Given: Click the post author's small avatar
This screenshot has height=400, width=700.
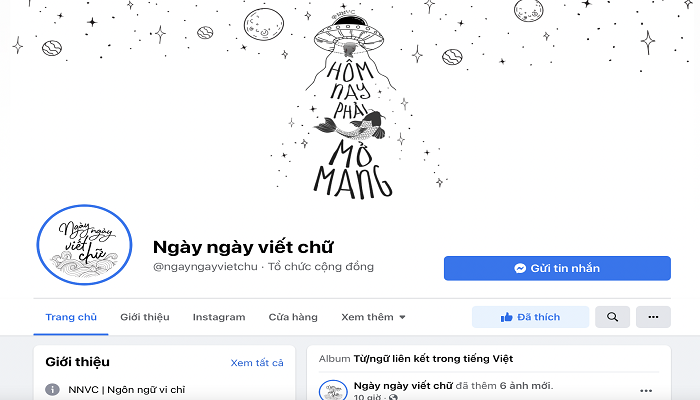Looking at the screenshot, I should (x=333, y=390).
